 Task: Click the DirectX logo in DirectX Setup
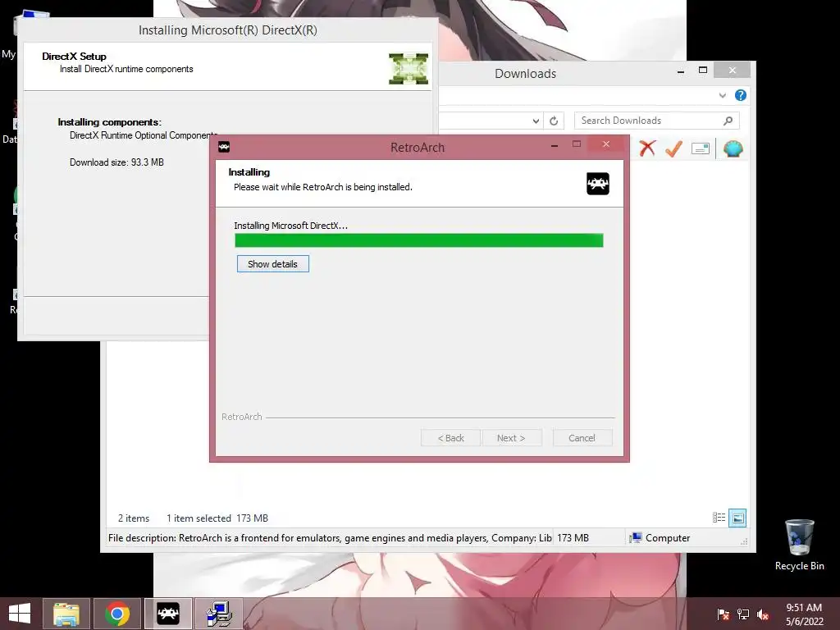(x=409, y=69)
